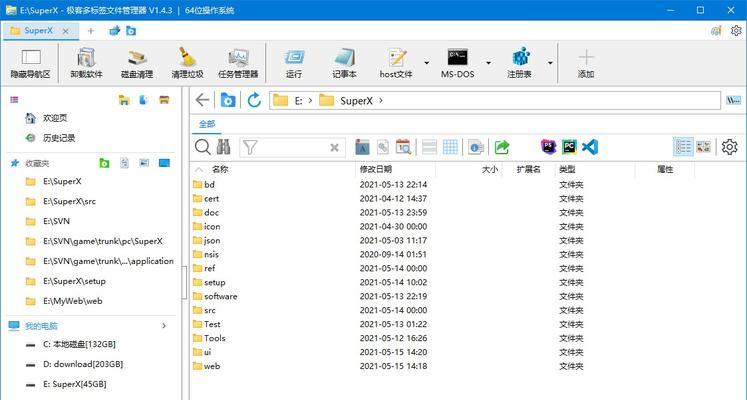Toggle thumbnail view mode icon

(704, 147)
